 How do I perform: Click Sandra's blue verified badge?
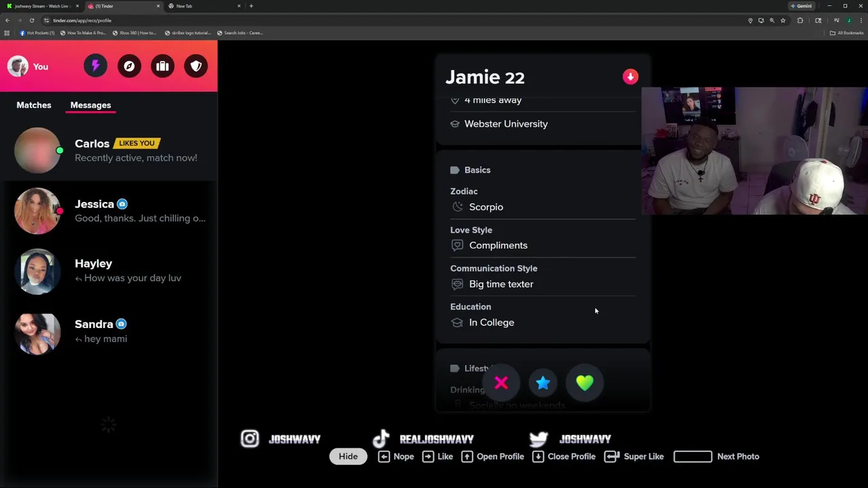(121, 324)
